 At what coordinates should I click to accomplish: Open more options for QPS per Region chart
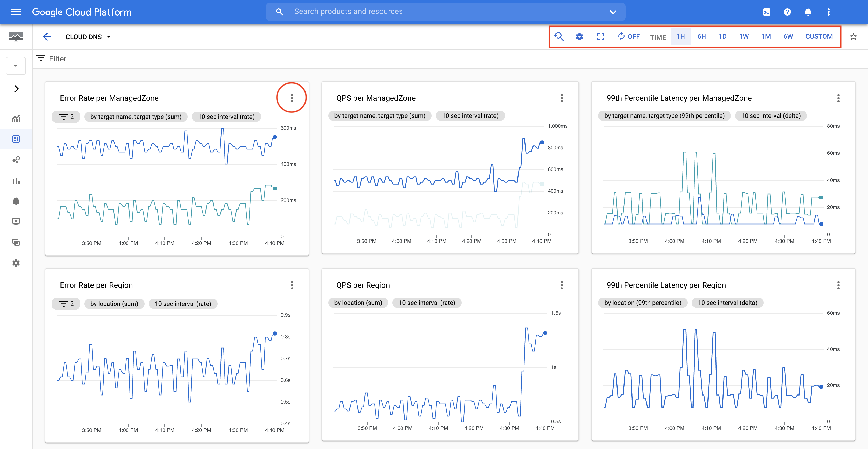click(562, 285)
